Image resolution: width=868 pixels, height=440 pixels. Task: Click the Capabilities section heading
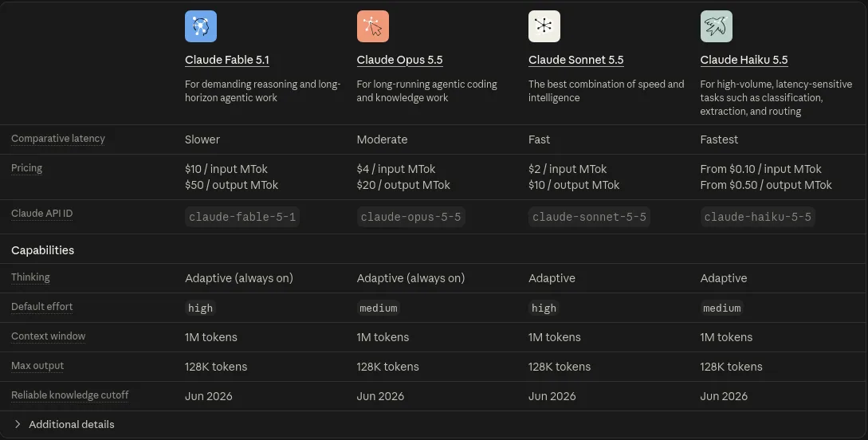tap(42, 250)
